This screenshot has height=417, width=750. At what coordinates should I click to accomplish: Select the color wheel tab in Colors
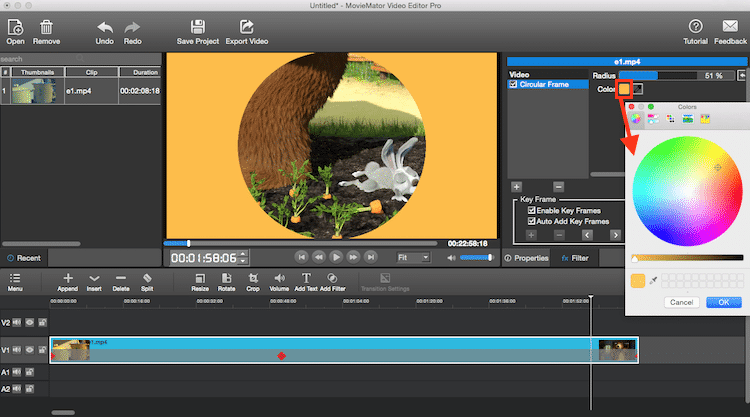636,119
